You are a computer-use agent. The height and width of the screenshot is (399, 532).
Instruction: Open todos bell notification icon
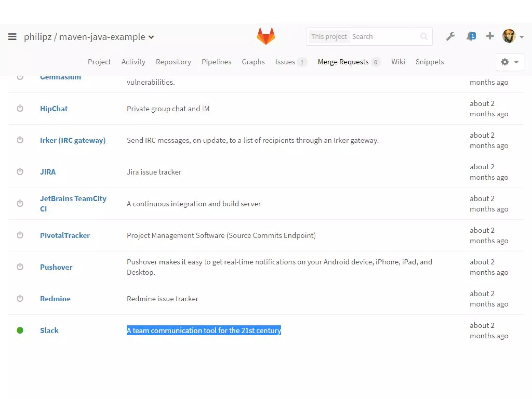pos(471,36)
